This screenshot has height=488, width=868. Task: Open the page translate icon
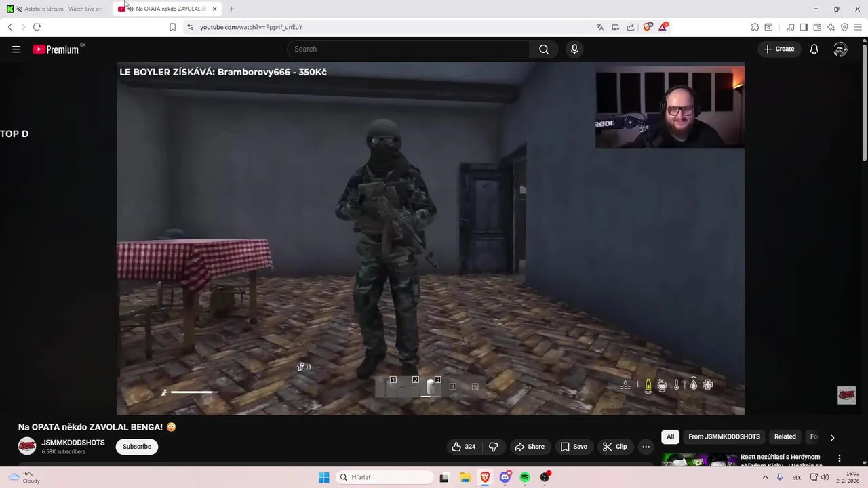click(599, 27)
